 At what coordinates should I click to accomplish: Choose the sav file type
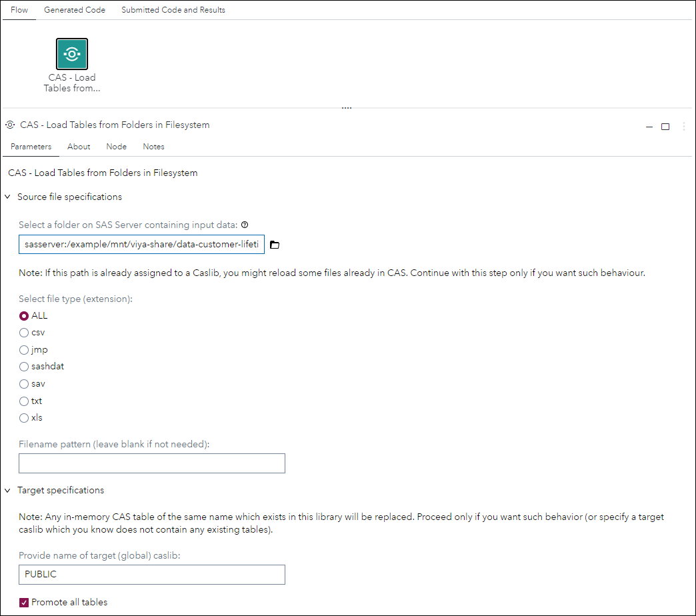(x=24, y=384)
